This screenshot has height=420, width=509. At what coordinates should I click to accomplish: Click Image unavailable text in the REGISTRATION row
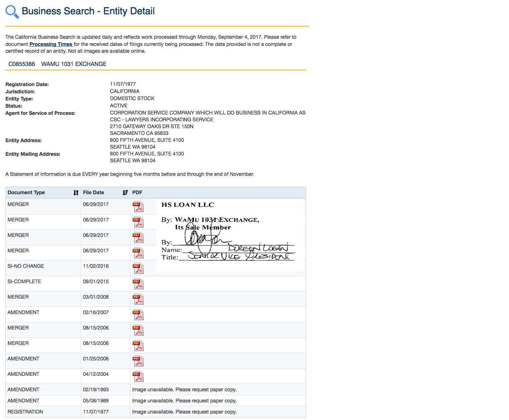(184, 412)
